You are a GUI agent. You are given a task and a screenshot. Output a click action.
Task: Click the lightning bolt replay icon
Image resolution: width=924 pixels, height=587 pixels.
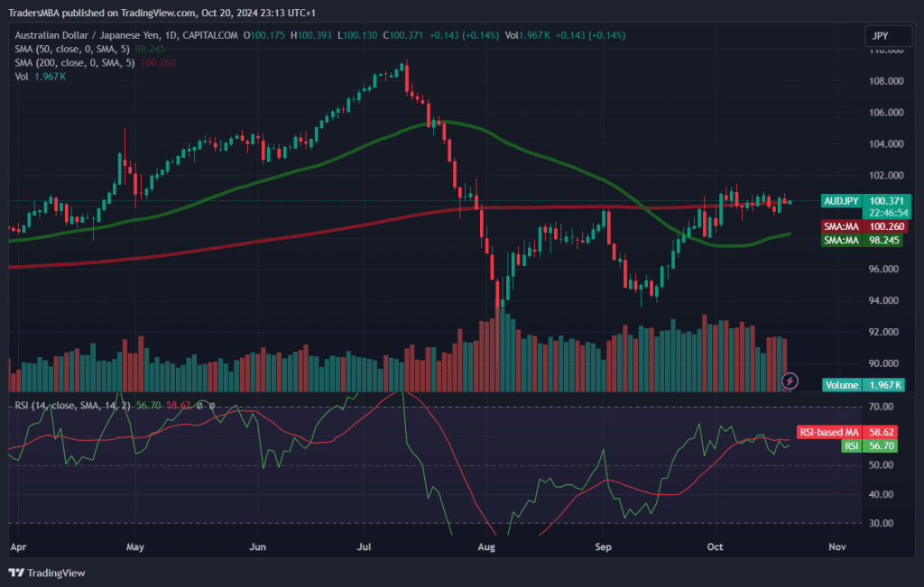click(790, 381)
